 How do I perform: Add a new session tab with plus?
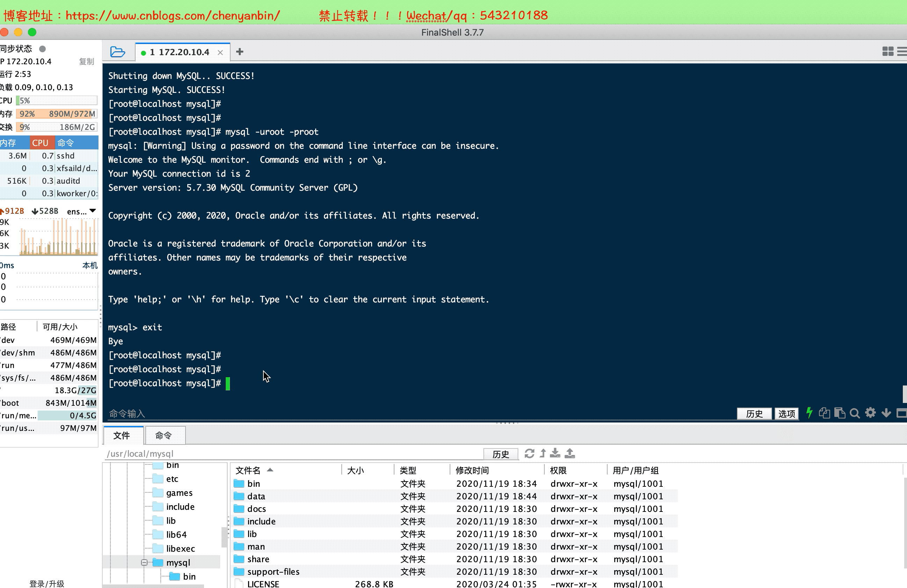coord(239,52)
